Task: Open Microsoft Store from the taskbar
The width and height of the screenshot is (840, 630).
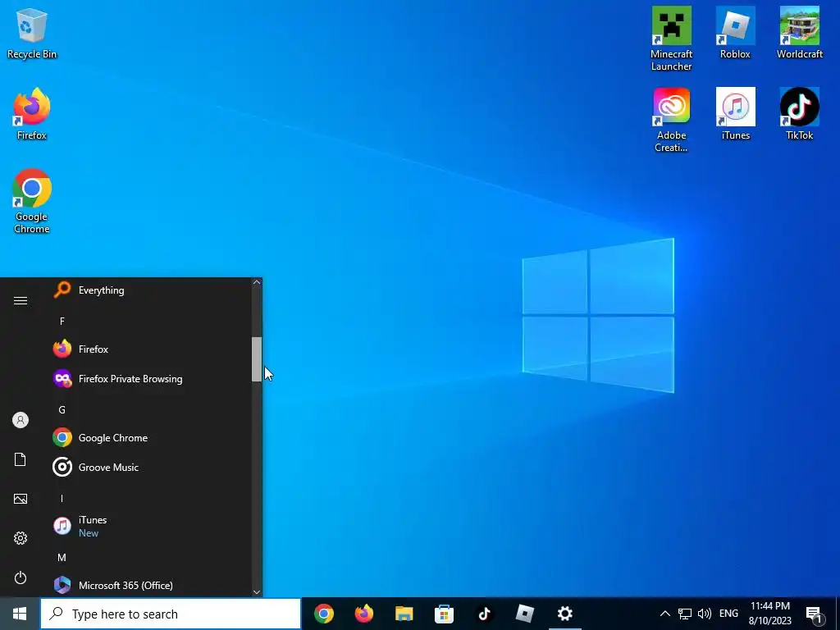Action: tap(444, 614)
